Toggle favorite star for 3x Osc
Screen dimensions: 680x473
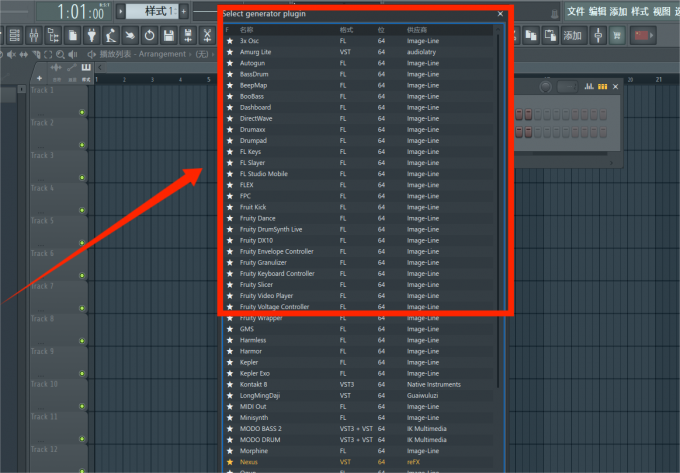click(x=230, y=41)
